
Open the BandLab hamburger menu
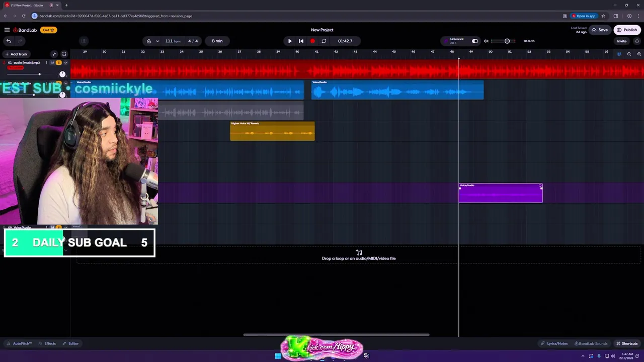7,30
